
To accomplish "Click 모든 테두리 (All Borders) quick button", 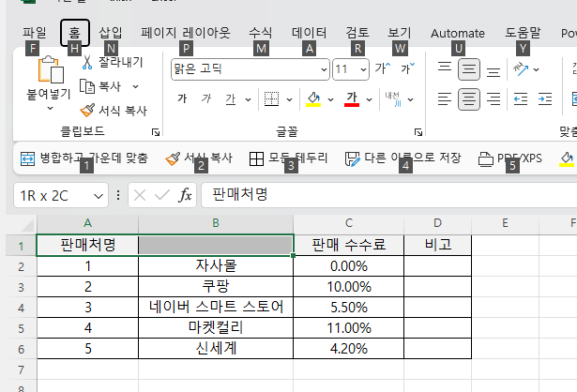I will pos(289,158).
